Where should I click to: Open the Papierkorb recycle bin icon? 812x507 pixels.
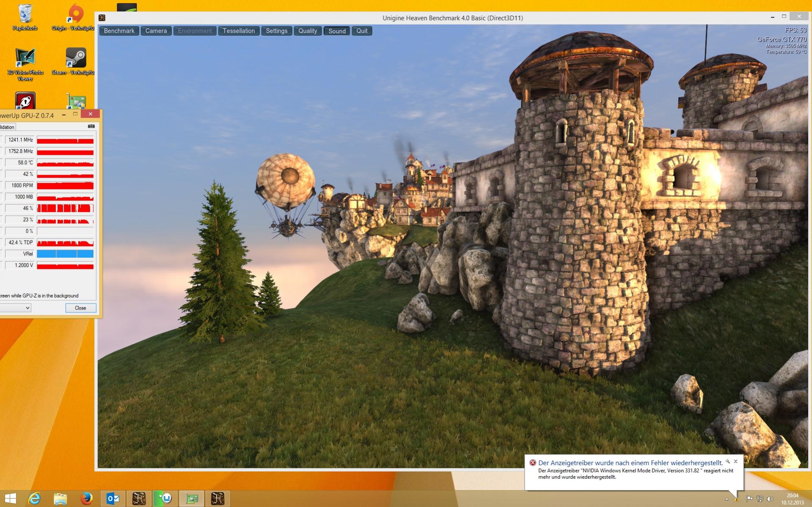tap(25, 17)
